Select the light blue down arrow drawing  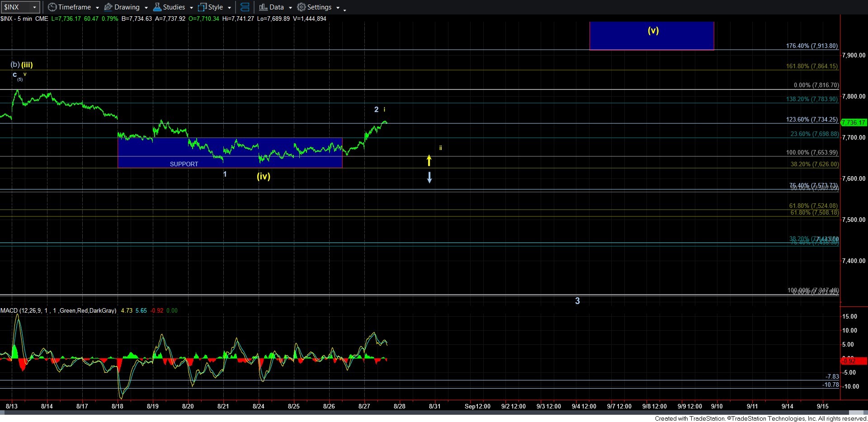429,177
